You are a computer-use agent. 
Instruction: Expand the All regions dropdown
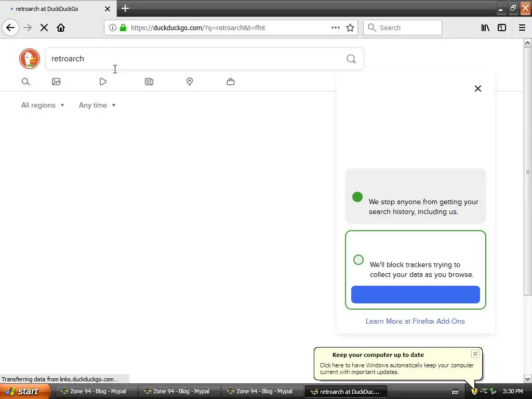tap(43, 105)
